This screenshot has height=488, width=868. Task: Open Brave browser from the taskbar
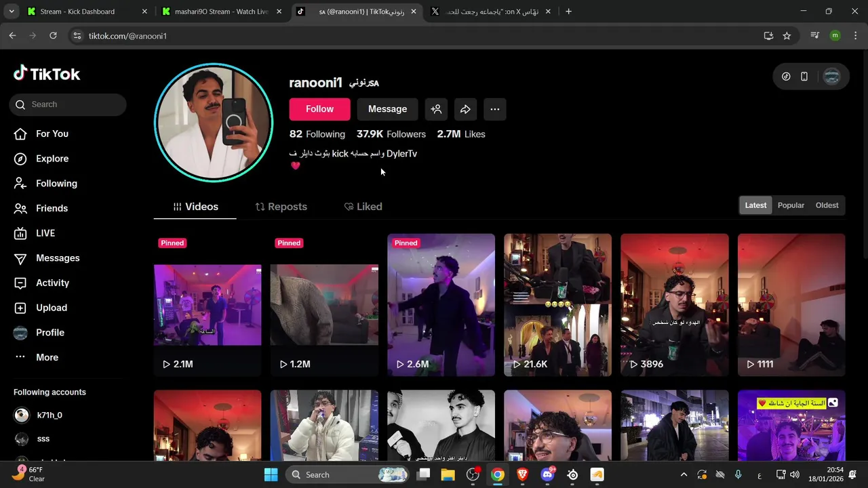pos(522,474)
